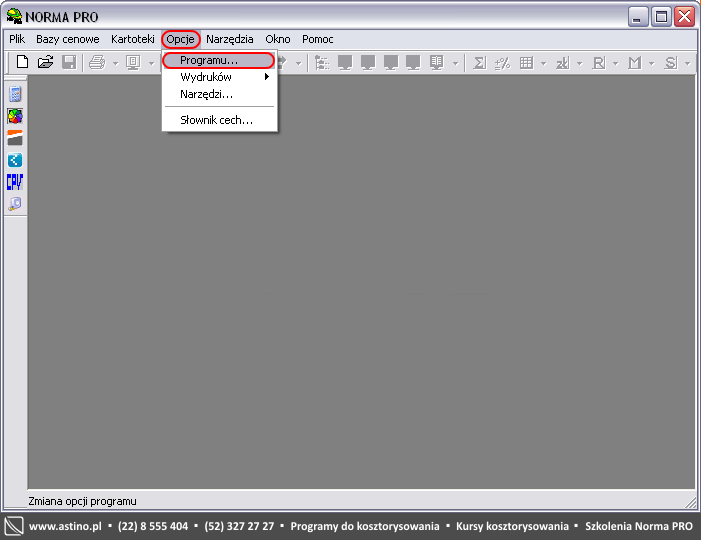Screen dimensions: 701x540
Task: Click the printer icon in toolbar
Action: 97,62
